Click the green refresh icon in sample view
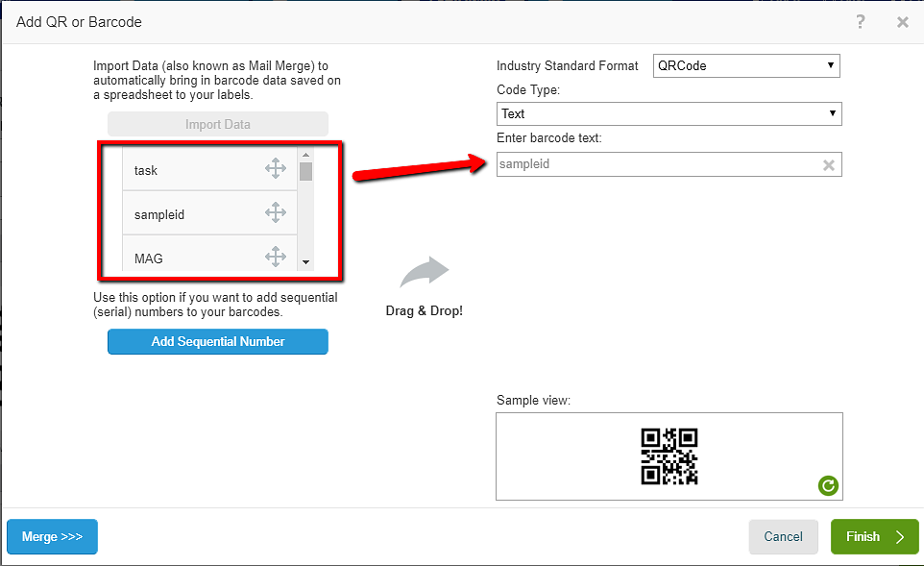 point(828,486)
